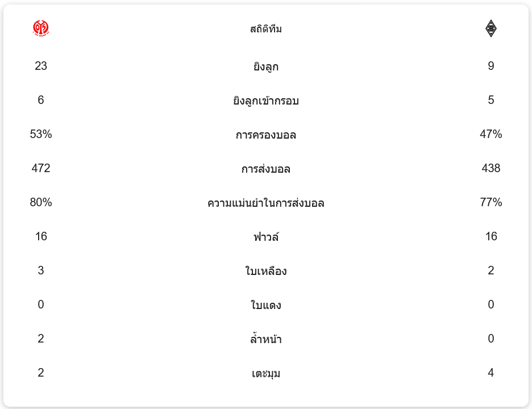The image size is (532, 409).
Task: Open the การส่งบอล passes row label
Action: pos(266,169)
